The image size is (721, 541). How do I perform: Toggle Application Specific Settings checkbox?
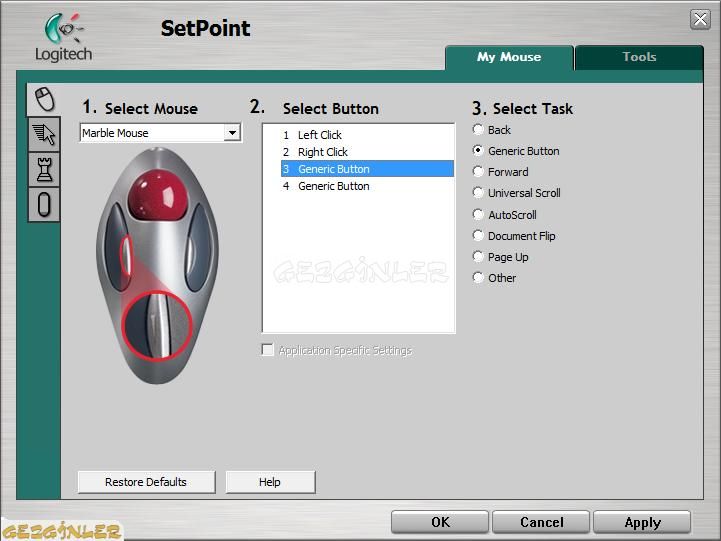pyautogui.click(x=267, y=350)
